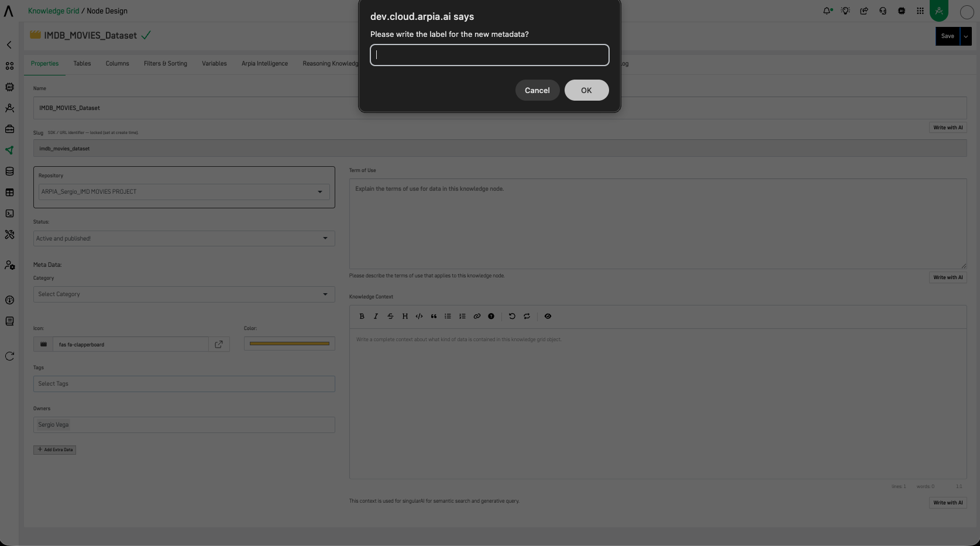Open the Repository dropdown
The height and width of the screenshot is (546, 980).
click(184, 191)
